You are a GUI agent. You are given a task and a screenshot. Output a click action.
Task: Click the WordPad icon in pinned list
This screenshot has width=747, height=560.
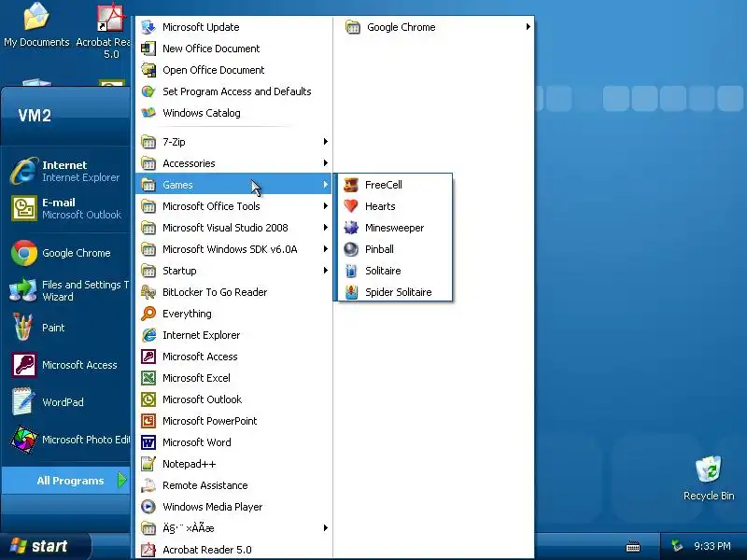pyautogui.click(x=22, y=401)
